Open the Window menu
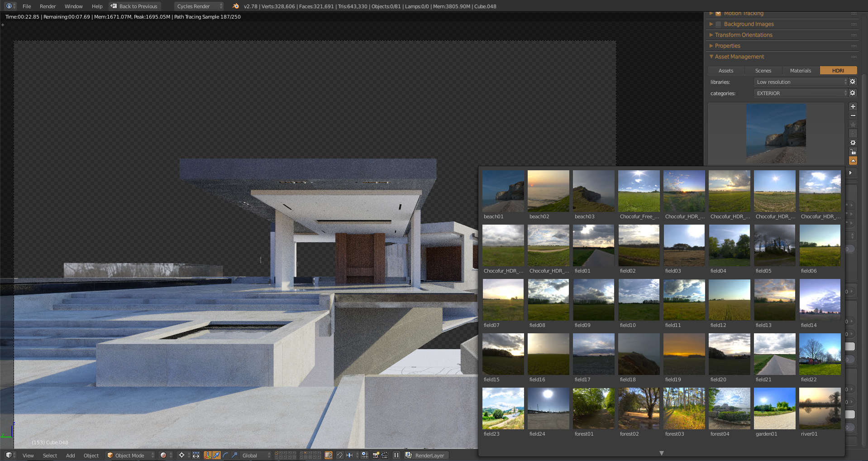The height and width of the screenshot is (461, 868). (73, 6)
